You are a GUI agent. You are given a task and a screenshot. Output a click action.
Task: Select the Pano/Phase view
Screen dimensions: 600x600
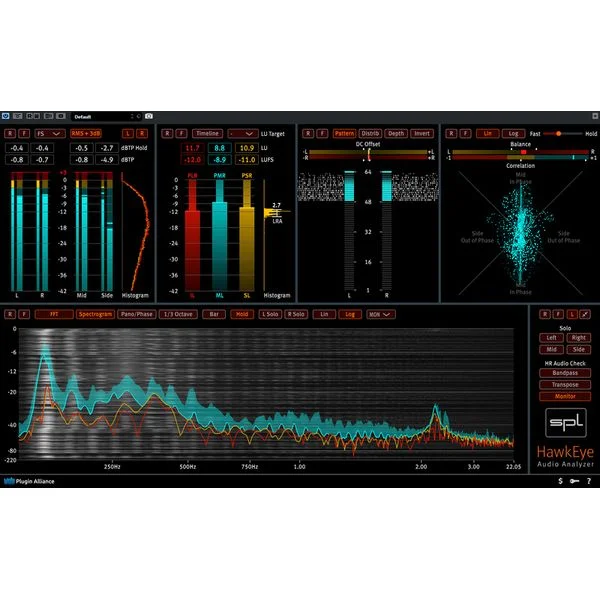coord(137,315)
